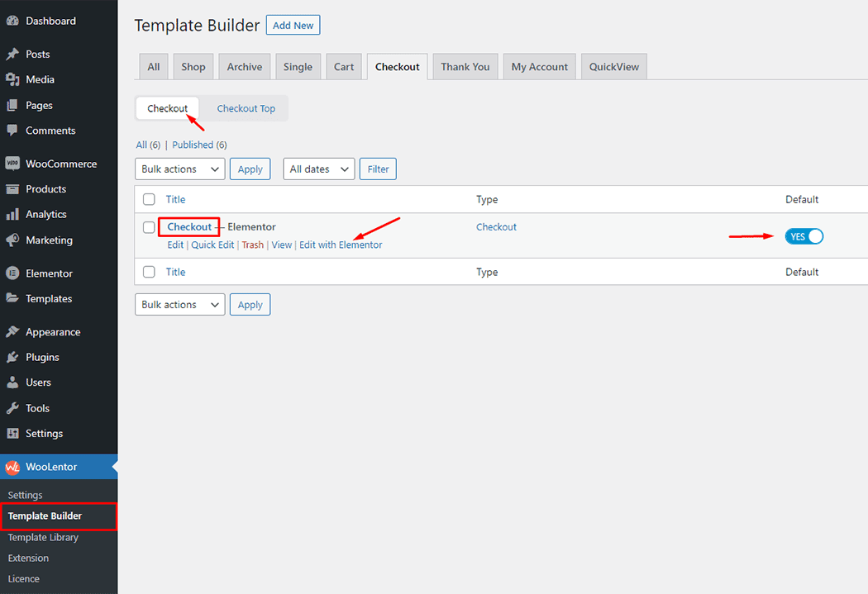Open the Plugins sidebar icon
Screen dimensions: 868x594
pyautogui.click(x=14, y=357)
